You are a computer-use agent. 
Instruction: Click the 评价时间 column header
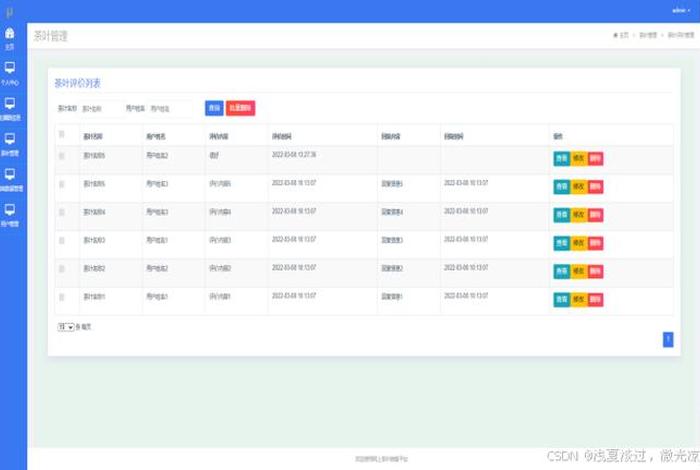pyautogui.click(x=282, y=137)
